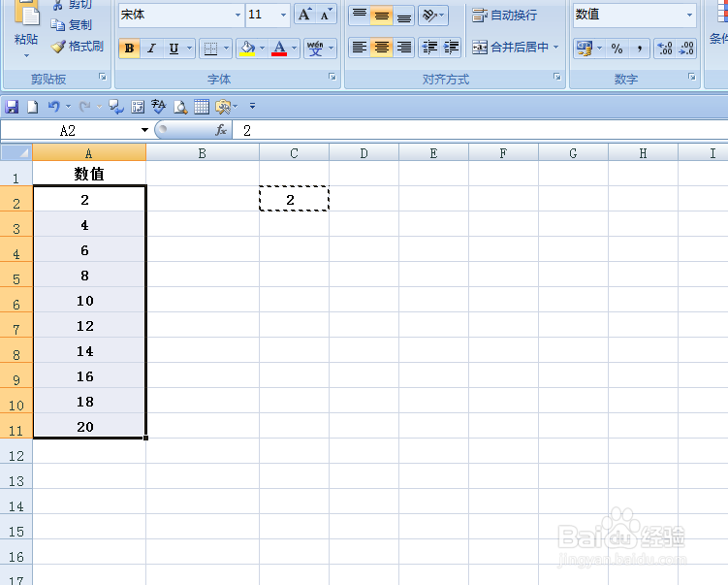This screenshot has width=728, height=585.
Task: Apply yellow fill color
Action: (x=247, y=49)
